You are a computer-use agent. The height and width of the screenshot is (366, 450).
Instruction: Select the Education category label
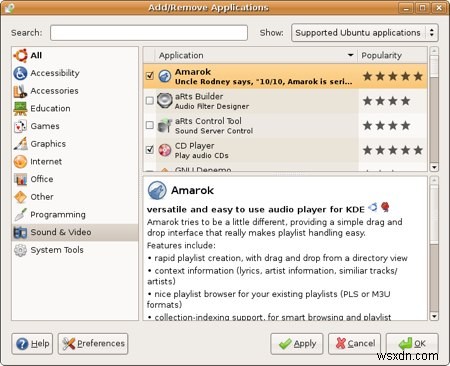pos(50,108)
